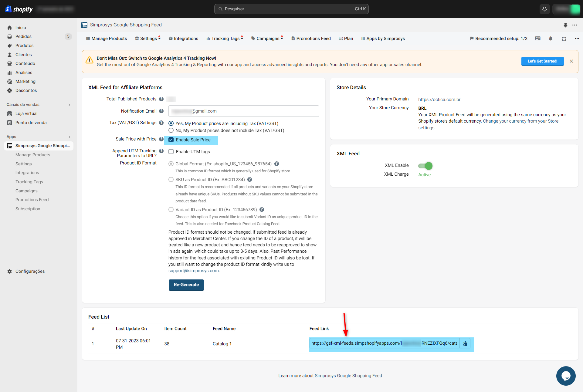The image size is (583, 392).
Task: Show help for Append UTM Tracking
Action: [x=161, y=151]
